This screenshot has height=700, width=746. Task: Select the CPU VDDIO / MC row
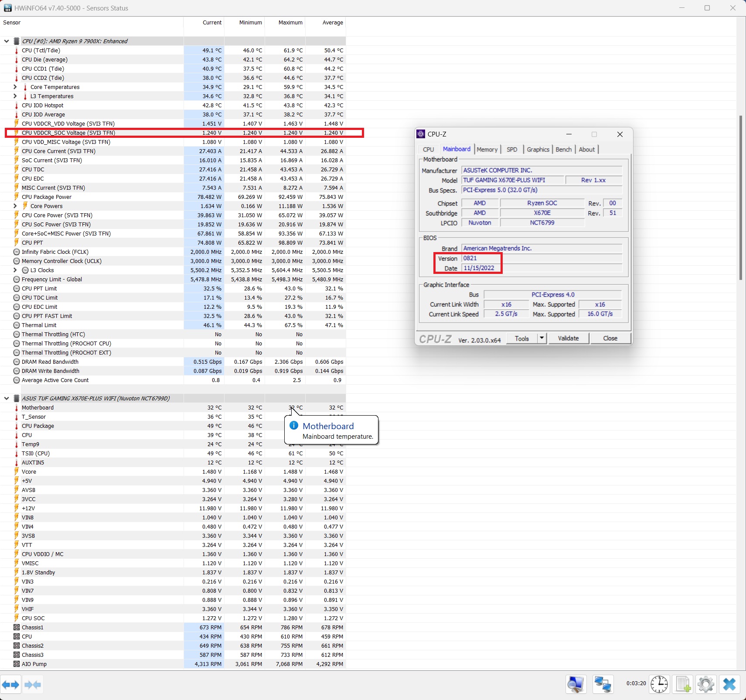pyautogui.click(x=173, y=554)
